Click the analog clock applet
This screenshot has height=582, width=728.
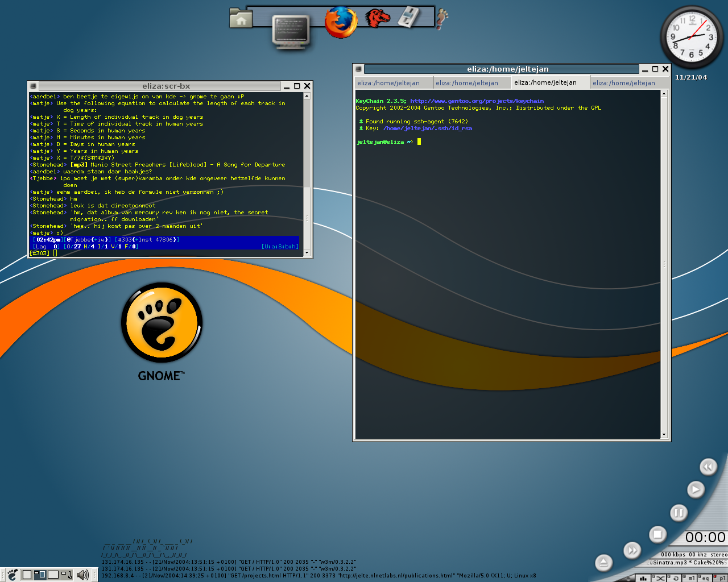point(692,38)
